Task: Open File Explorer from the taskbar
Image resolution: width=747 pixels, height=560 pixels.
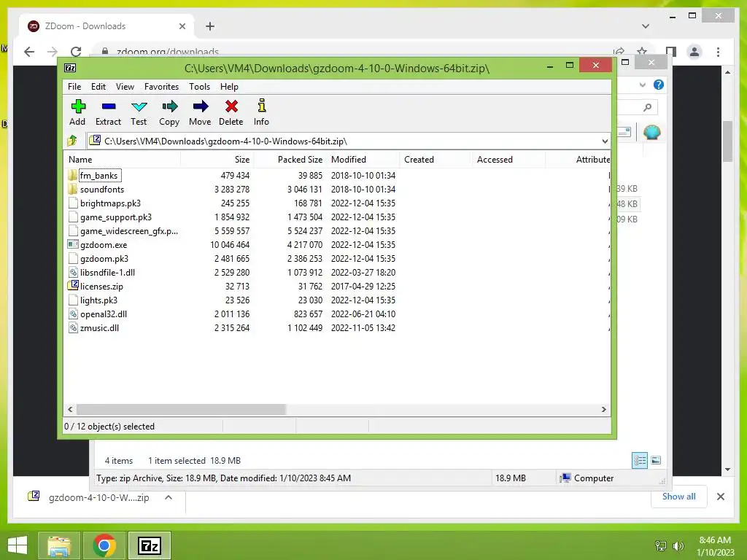Action: point(58,545)
